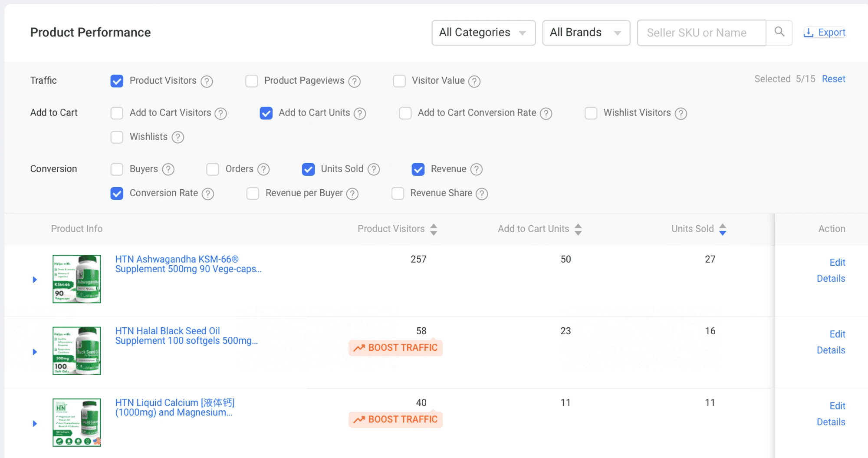Click the Black Seed Oil product thumbnail

(x=77, y=351)
